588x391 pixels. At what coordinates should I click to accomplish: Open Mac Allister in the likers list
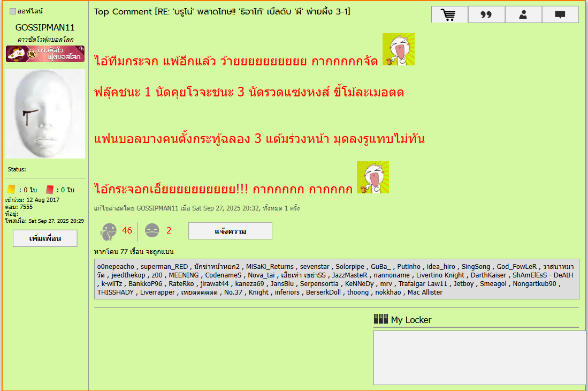[425, 292]
